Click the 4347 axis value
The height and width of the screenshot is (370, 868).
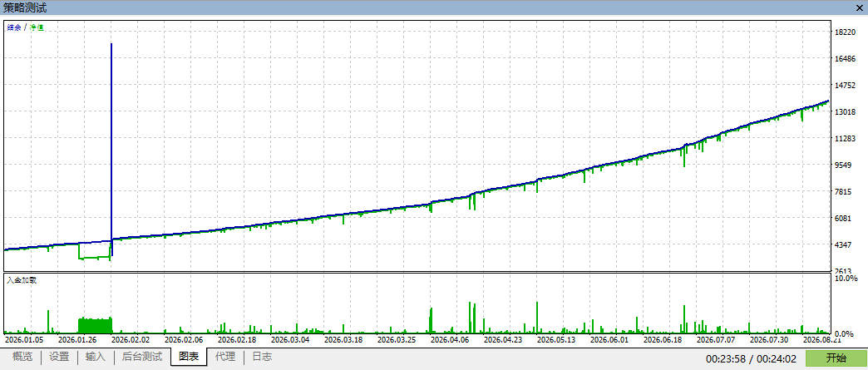(x=845, y=244)
